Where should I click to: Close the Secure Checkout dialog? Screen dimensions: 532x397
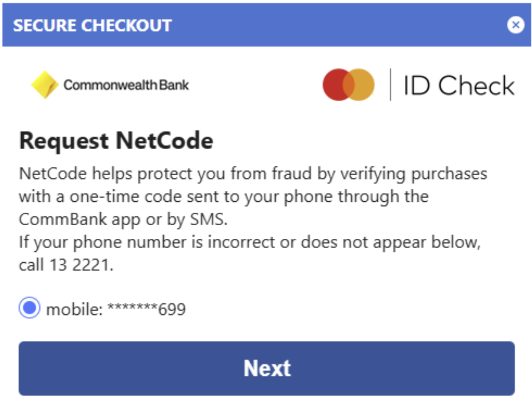click(515, 25)
